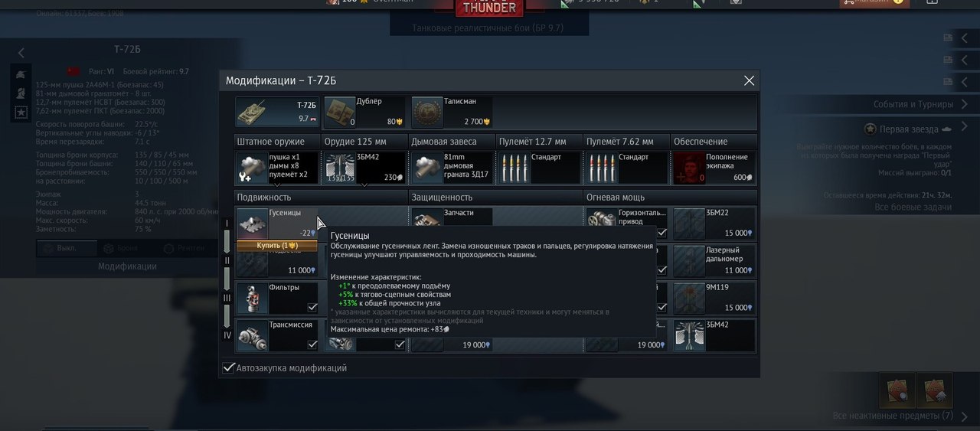
Task: Expand the weapon preset dropdown under пушка x1
Action: pyautogui.click(x=277, y=184)
